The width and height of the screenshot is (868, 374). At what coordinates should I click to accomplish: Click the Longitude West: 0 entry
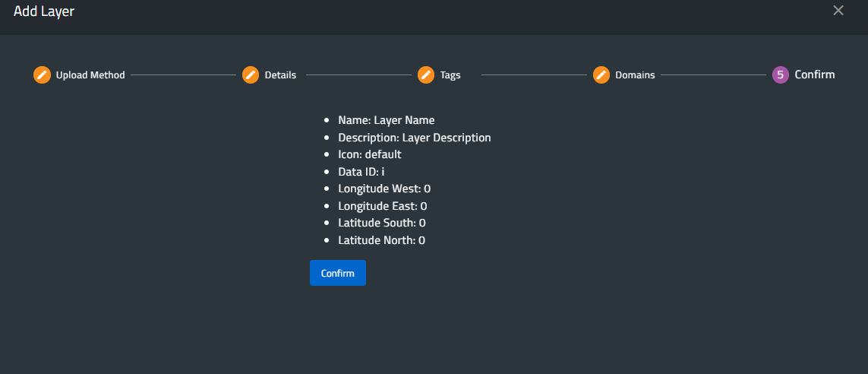383,189
